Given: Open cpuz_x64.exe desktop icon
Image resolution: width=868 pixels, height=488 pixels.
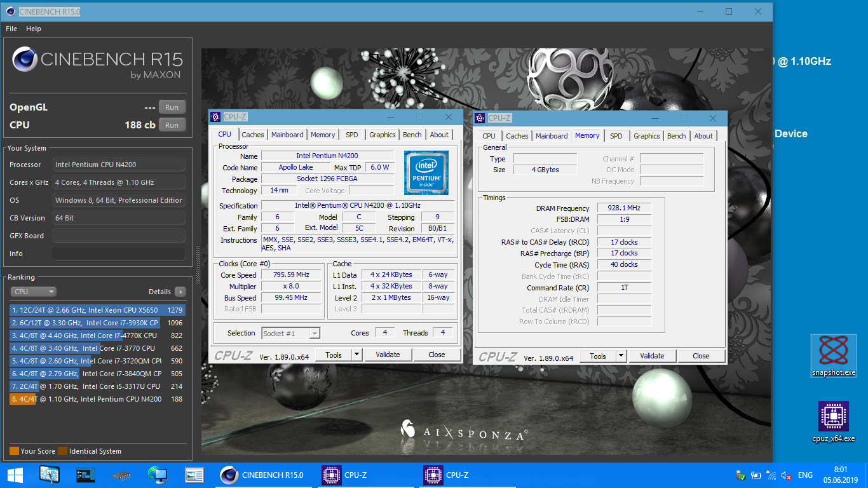Looking at the screenshot, I should point(833,422).
